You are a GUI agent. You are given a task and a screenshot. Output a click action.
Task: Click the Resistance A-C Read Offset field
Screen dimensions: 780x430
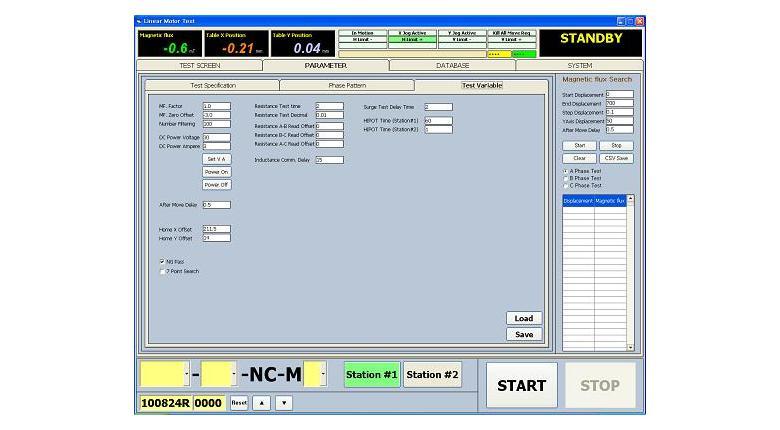click(x=329, y=144)
